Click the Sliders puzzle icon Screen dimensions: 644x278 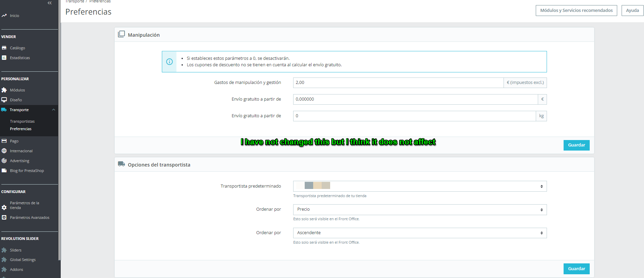click(4, 250)
